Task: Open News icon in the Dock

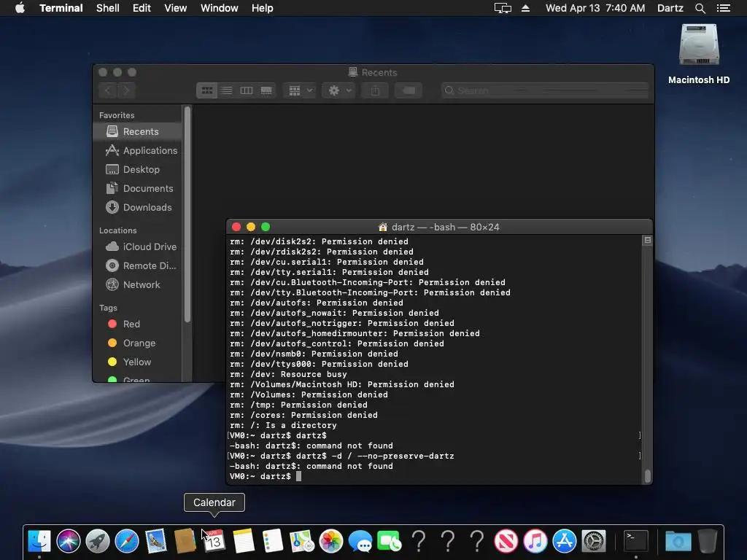Action: tap(506, 541)
